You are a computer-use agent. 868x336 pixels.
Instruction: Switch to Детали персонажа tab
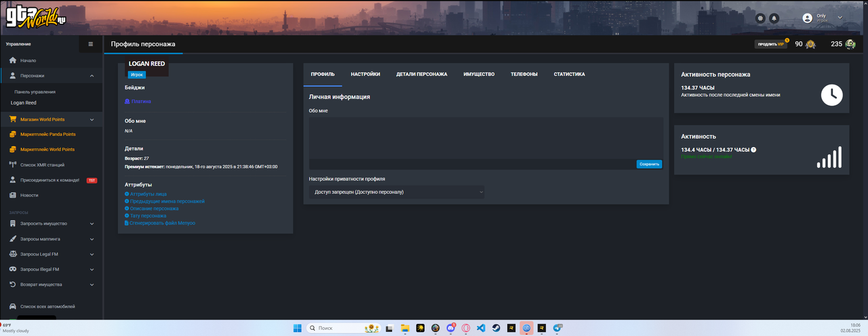point(422,74)
